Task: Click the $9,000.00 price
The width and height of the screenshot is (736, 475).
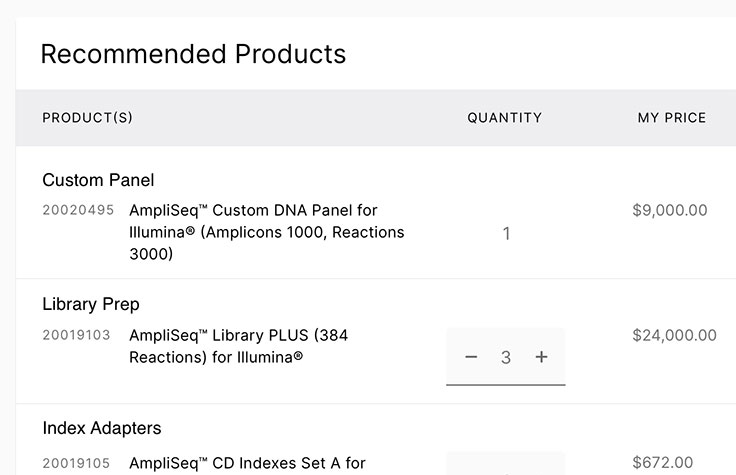Action: tap(670, 210)
